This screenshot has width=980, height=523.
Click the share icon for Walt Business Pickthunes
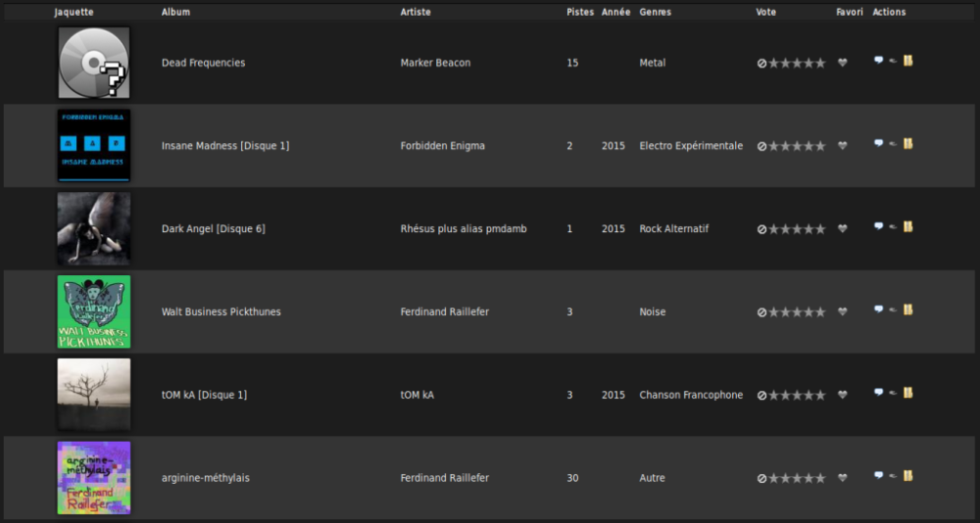pos(893,309)
